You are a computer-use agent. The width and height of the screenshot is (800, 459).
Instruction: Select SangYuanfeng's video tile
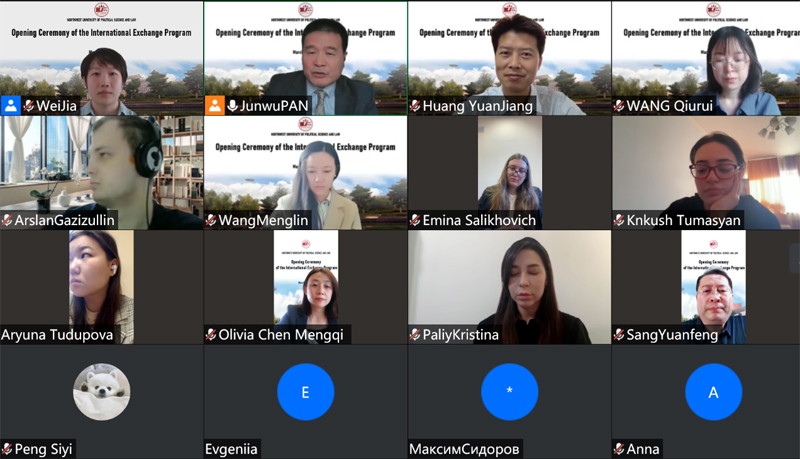[x=706, y=287]
